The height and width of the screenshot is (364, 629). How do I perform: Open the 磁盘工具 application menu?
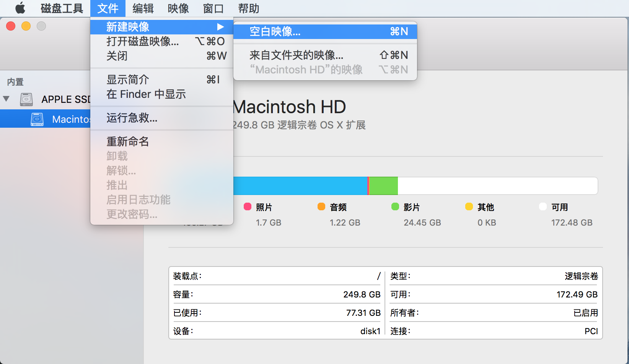click(62, 8)
